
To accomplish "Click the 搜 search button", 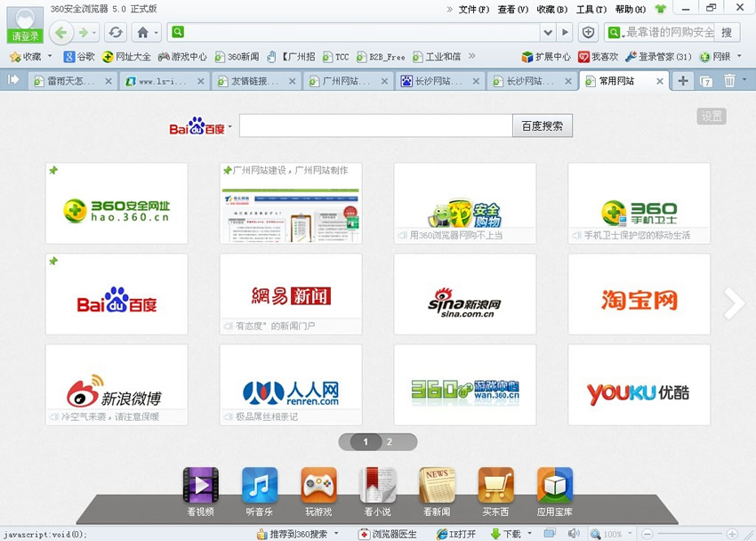I will click(726, 32).
